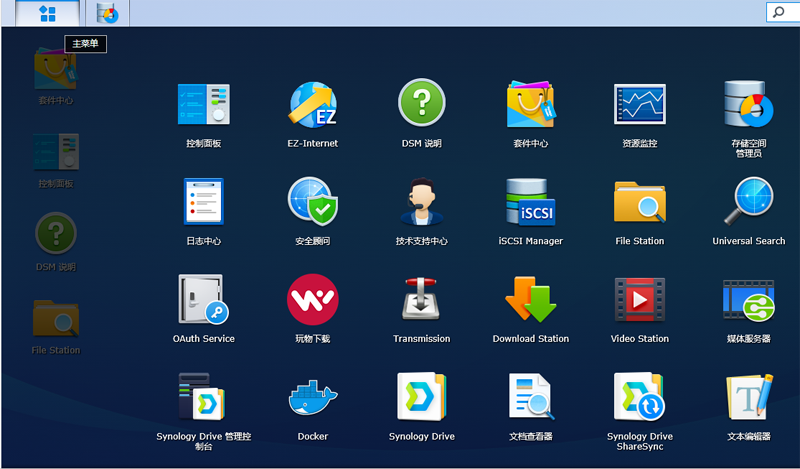Open 存储空间管理员 storage manager in grid
This screenshot has height=469, width=800.
[748, 104]
